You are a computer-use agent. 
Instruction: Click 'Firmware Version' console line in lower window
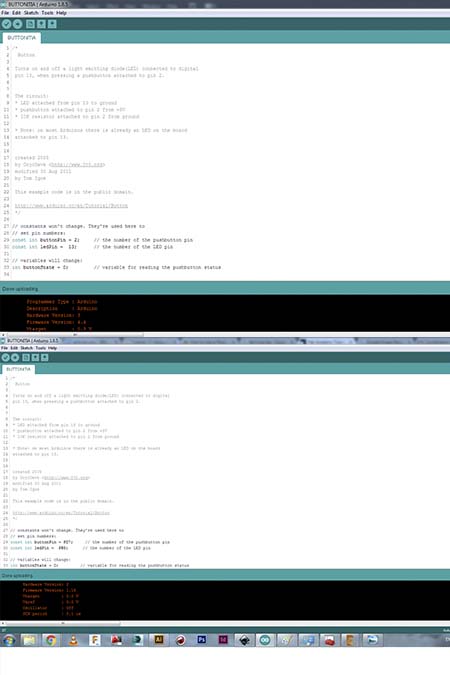point(50,590)
